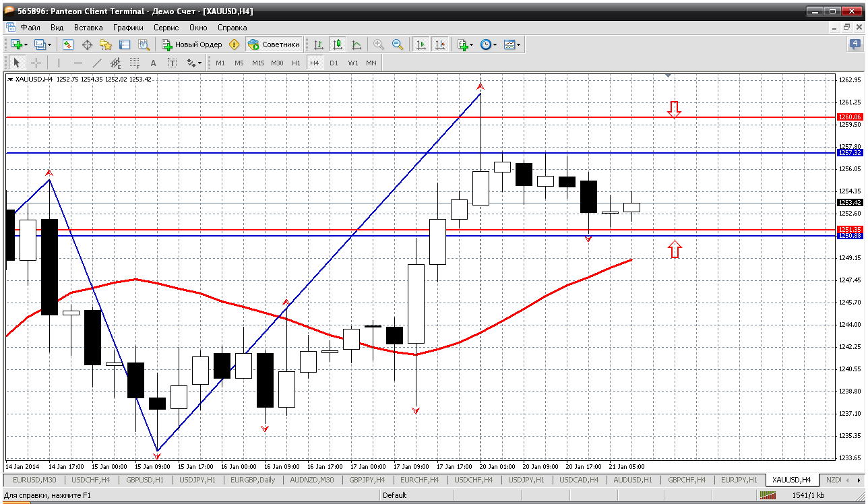Open the Графики menu
868x504 pixels.
pyautogui.click(x=128, y=28)
